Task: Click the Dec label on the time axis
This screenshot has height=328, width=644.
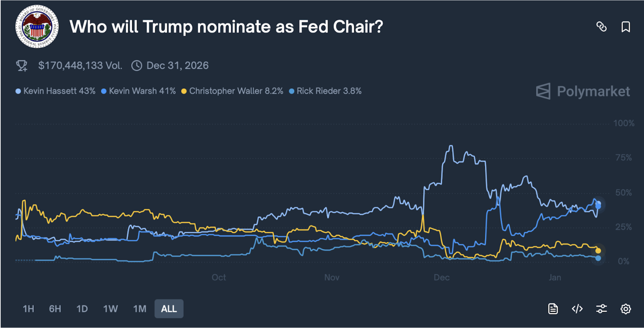Action: [442, 277]
